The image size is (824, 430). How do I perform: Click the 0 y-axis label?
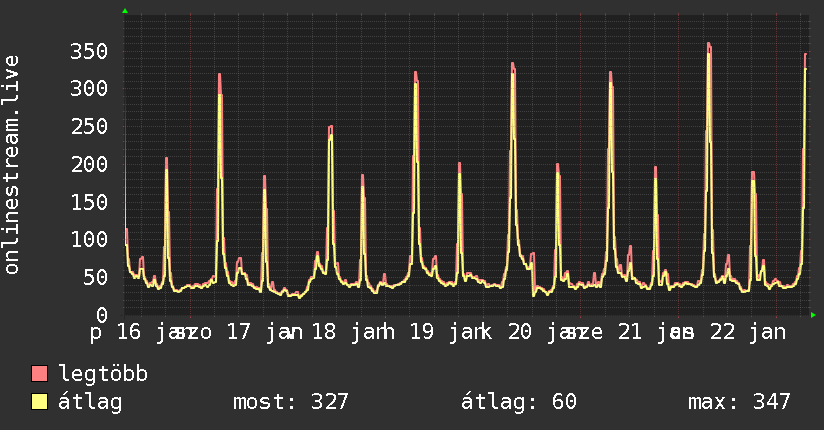point(102,315)
